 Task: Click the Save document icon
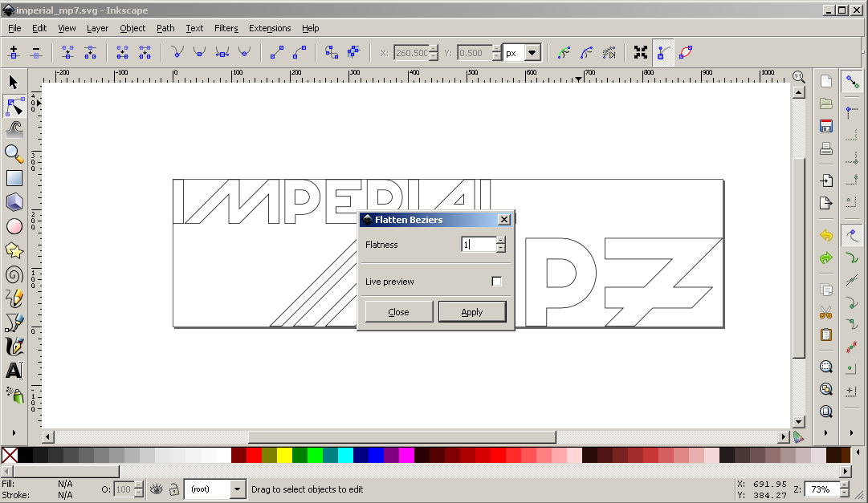click(x=825, y=126)
